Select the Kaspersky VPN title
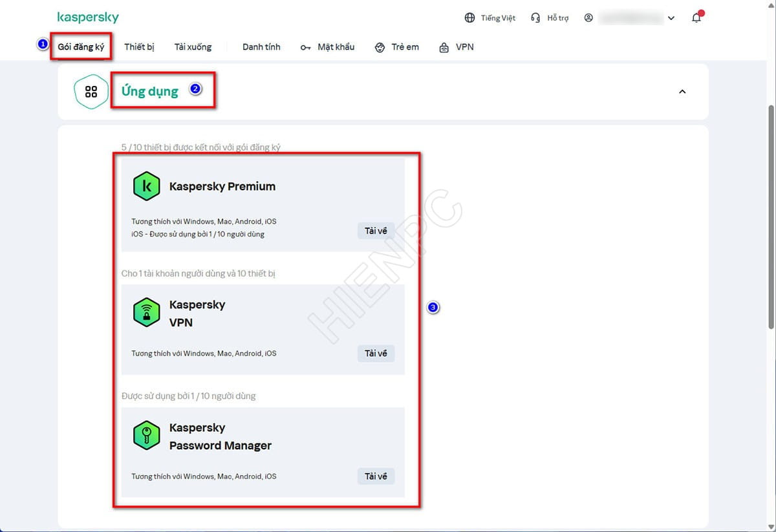 (x=197, y=313)
